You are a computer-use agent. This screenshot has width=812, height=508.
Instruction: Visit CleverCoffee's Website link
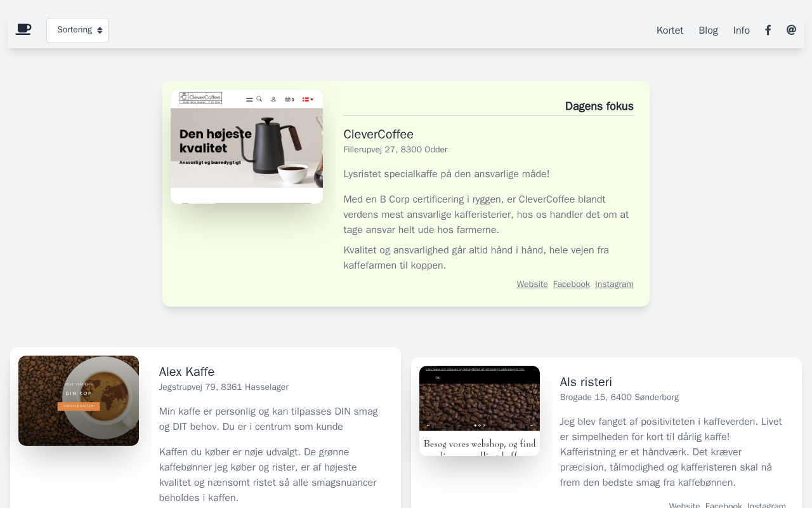532,284
